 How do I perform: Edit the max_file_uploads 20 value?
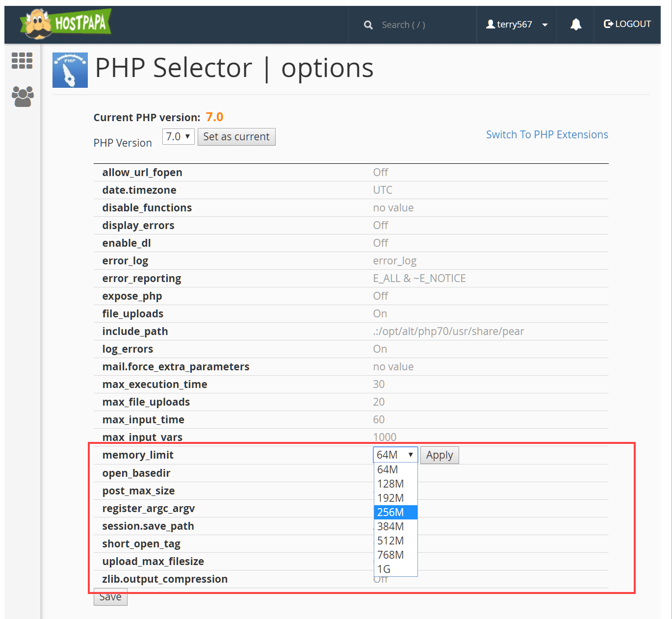pos(379,402)
